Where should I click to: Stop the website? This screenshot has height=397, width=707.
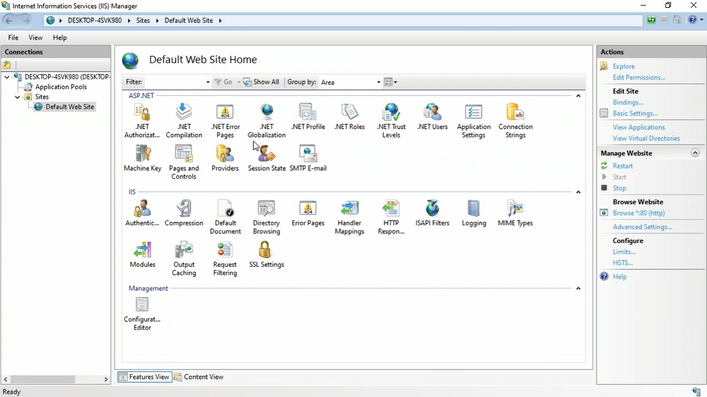[x=619, y=188]
